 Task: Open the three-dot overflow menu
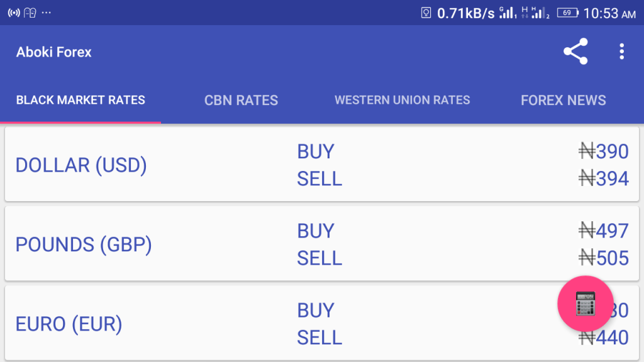[x=621, y=52]
